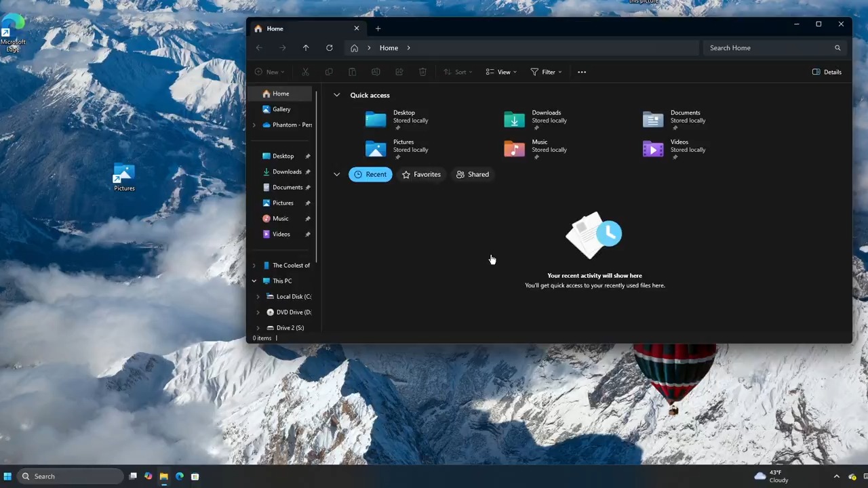
Task: Click the Filter button
Action: click(546, 72)
